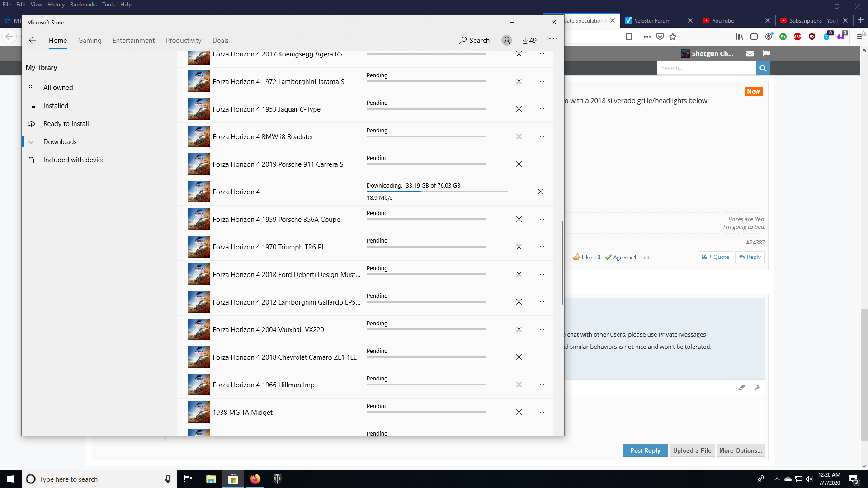Open Windows notification center
The image size is (868, 488).
(854, 479)
